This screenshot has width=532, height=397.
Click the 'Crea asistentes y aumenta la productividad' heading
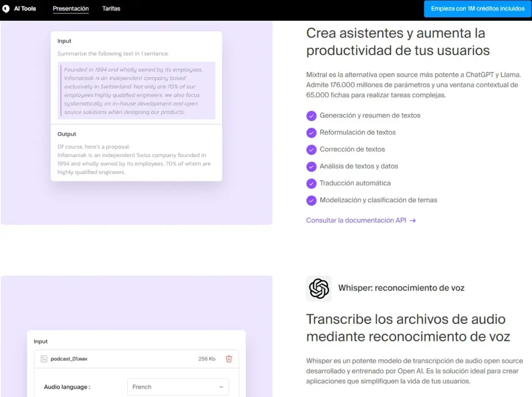click(398, 42)
